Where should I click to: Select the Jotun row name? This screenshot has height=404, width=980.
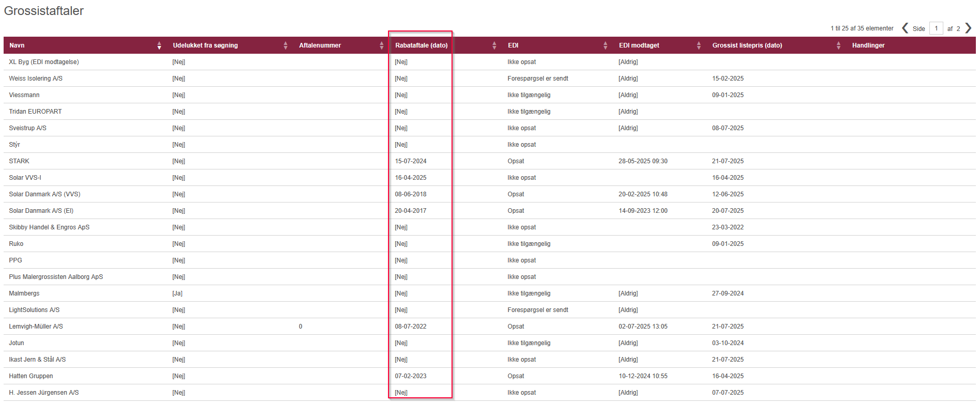[x=17, y=343]
